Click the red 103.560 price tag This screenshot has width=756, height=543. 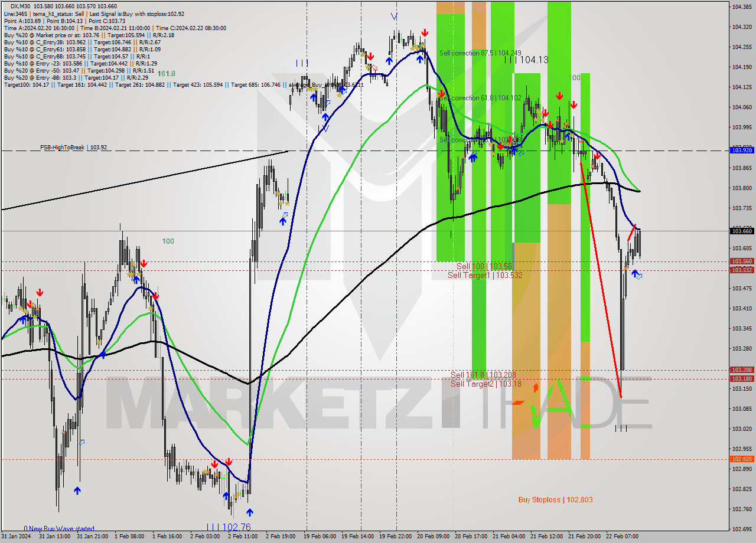point(742,261)
